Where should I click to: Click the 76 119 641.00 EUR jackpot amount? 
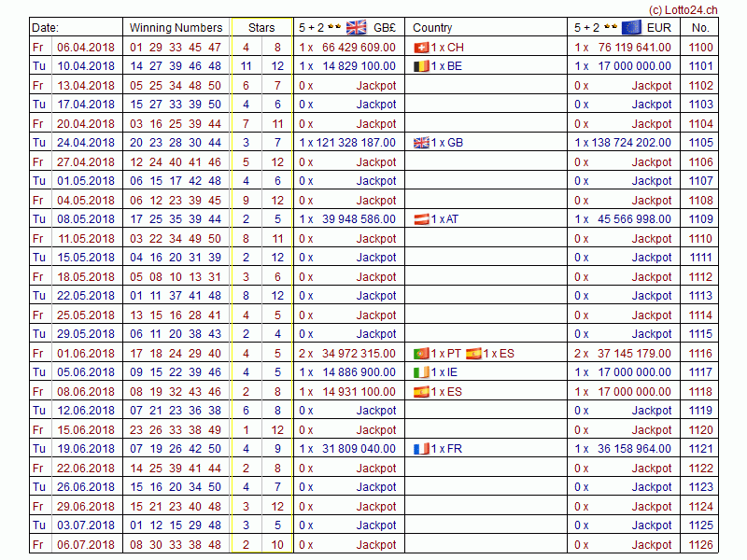click(634, 47)
